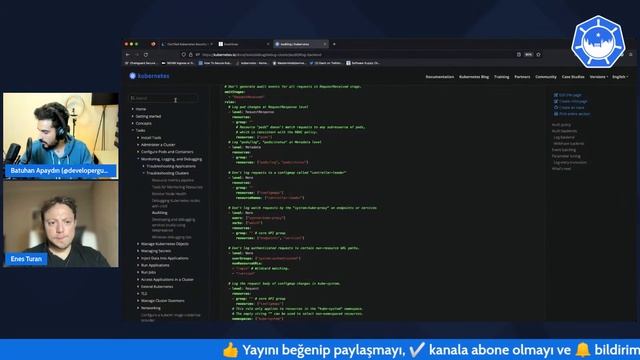Open Managing Secrets in sidebar
640x360 pixels.
[156, 251]
